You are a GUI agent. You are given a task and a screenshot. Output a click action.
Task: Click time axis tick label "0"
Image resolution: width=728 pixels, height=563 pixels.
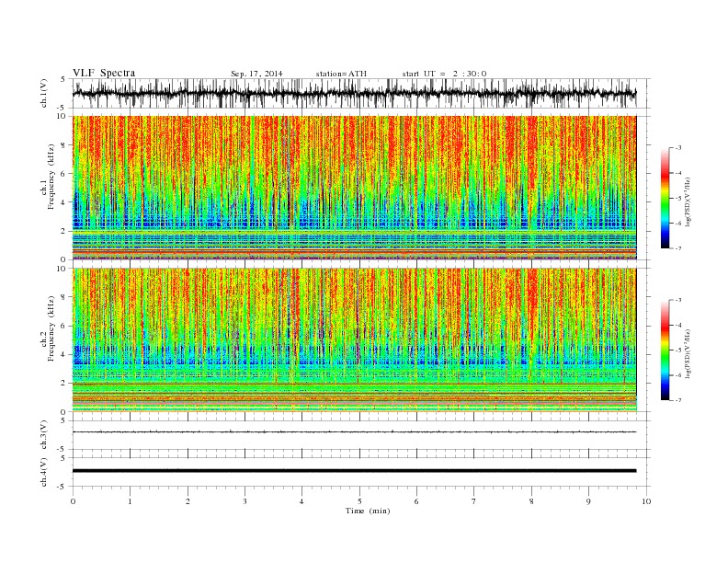tap(73, 501)
